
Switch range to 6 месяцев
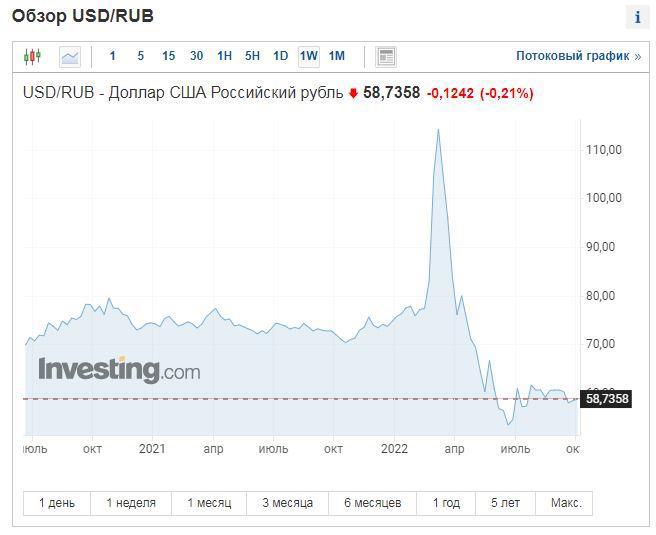pos(372,503)
